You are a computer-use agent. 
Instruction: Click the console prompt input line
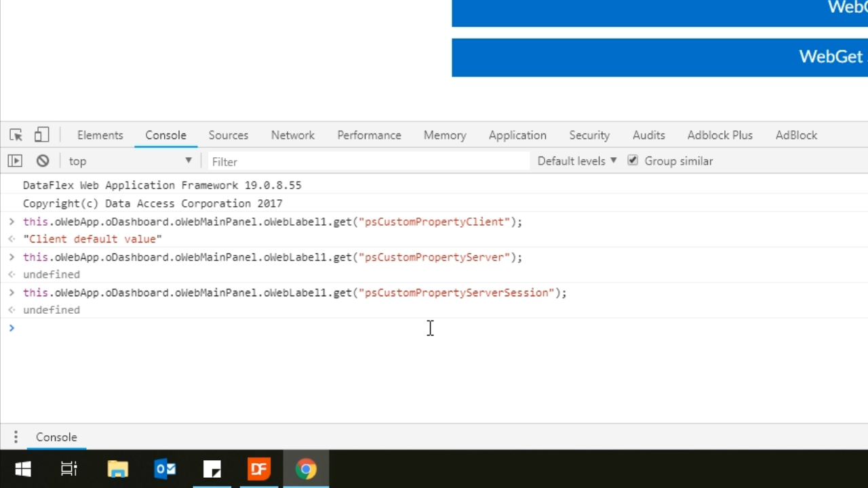[271, 328]
